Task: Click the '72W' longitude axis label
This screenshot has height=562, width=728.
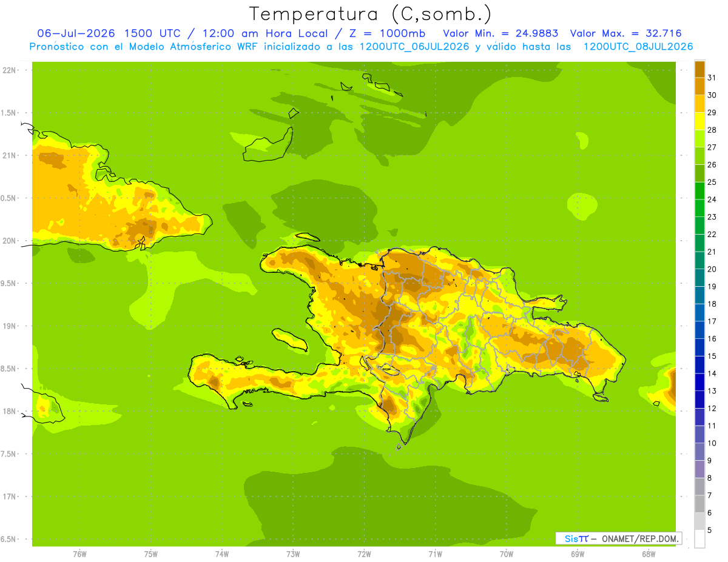Action: [x=364, y=554]
